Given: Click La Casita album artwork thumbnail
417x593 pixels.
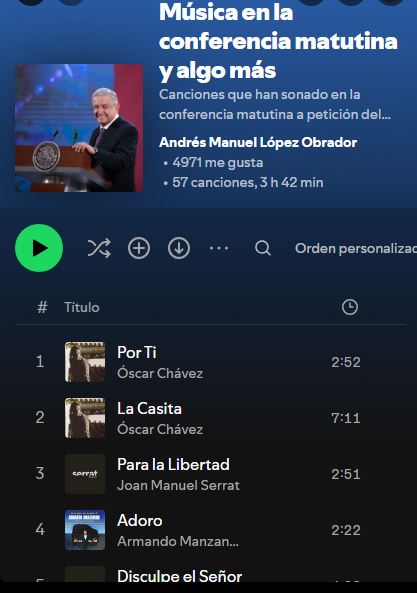Looking at the screenshot, I should (x=85, y=418).
